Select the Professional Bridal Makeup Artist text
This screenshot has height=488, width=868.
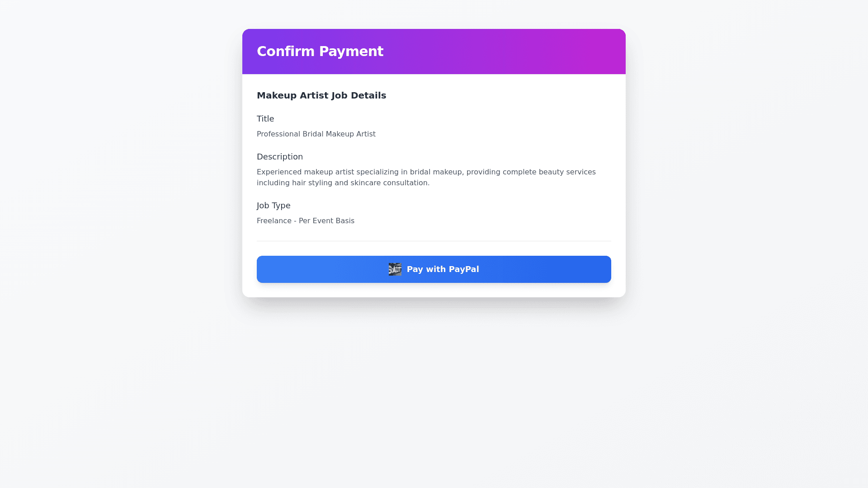tap(316, 134)
